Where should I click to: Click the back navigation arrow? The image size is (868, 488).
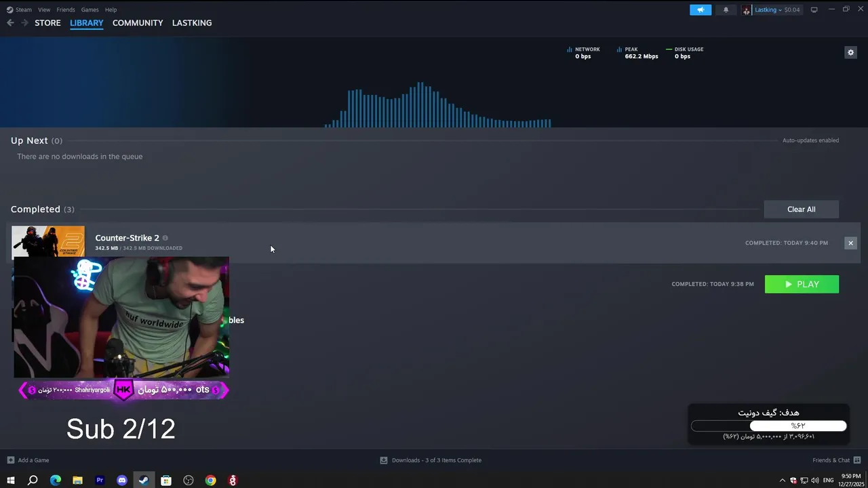point(10,23)
